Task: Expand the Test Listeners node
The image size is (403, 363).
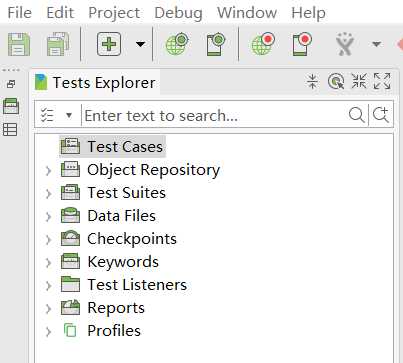Action: coord(49,286)
